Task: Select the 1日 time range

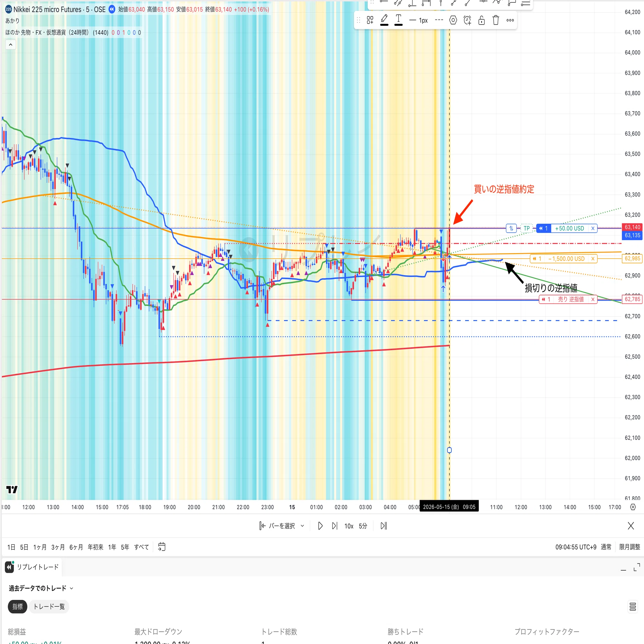Action: (x=11, y=547)
